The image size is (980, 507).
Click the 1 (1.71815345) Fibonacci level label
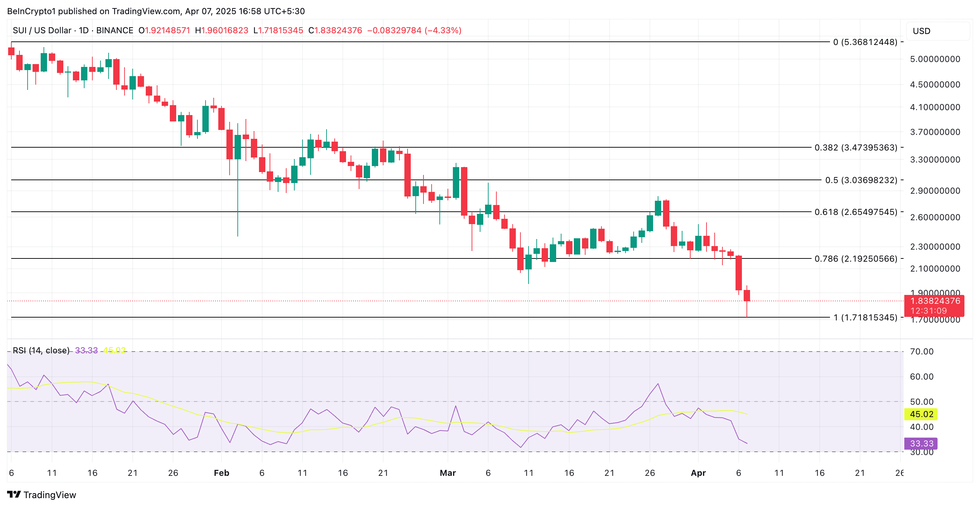[x=865, y=318]
